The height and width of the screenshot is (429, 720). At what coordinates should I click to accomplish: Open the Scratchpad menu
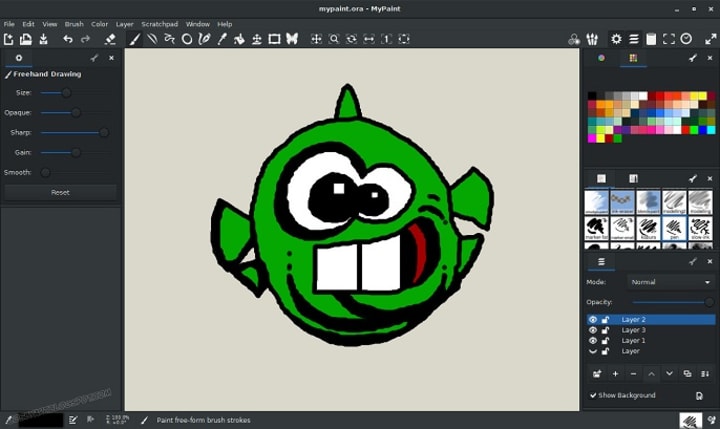(x=158, y=23)
